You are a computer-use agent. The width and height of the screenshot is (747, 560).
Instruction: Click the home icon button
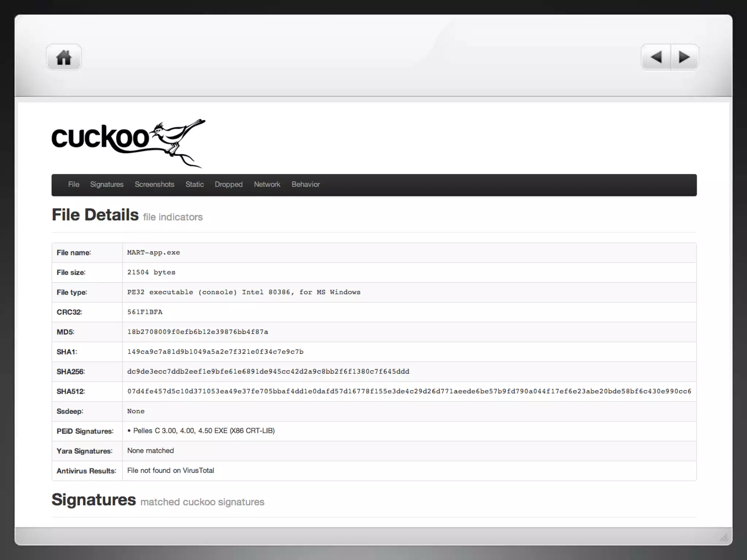click(64, 57)
